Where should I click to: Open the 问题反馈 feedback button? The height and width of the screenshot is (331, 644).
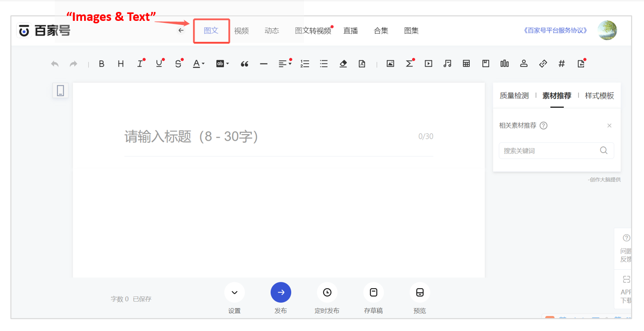click(625, 248)
